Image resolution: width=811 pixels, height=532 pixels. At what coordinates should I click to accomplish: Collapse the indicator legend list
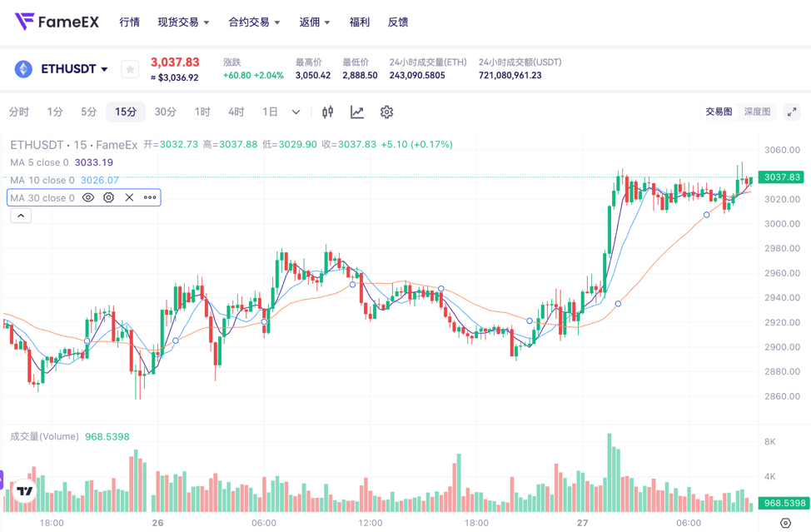21,216
